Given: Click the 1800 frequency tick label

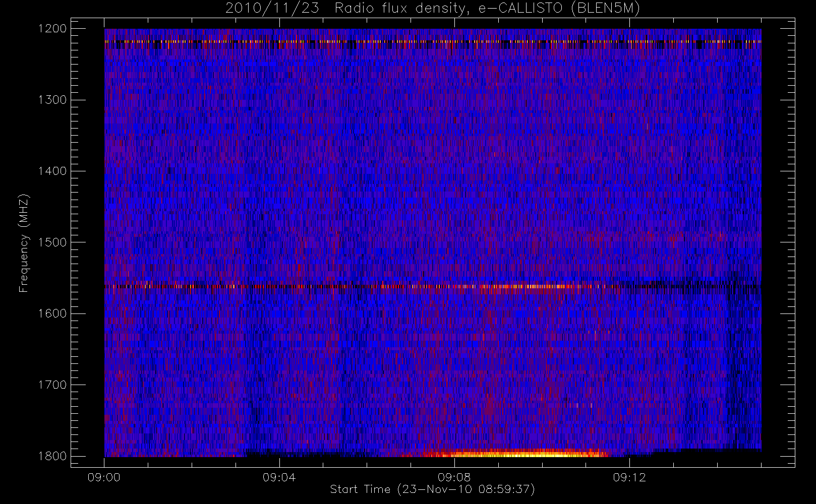Looking at the screenshot, I should tap(52, 456).
